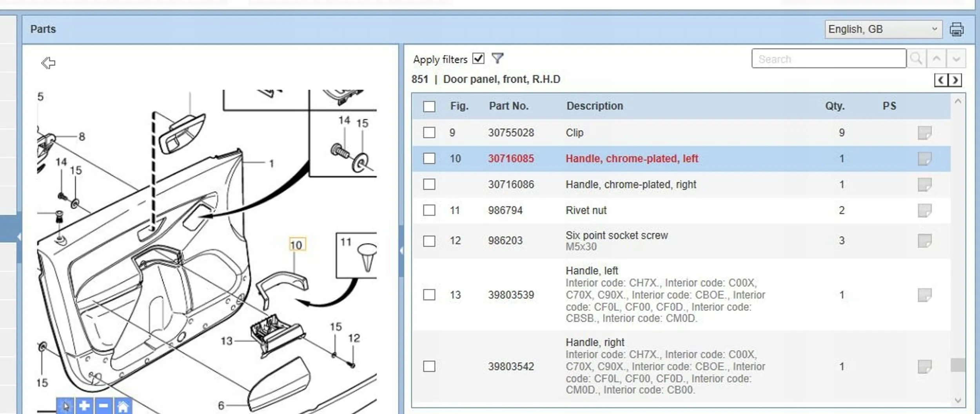Click callout 13 in the diagram
980x414 pixels.
coord(227,341)
